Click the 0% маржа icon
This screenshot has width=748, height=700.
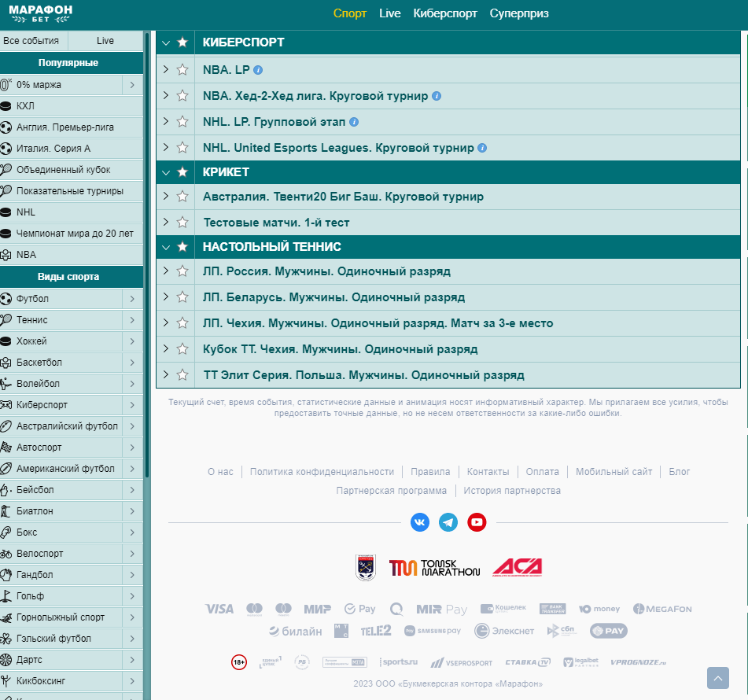click(x=6, y=85)
